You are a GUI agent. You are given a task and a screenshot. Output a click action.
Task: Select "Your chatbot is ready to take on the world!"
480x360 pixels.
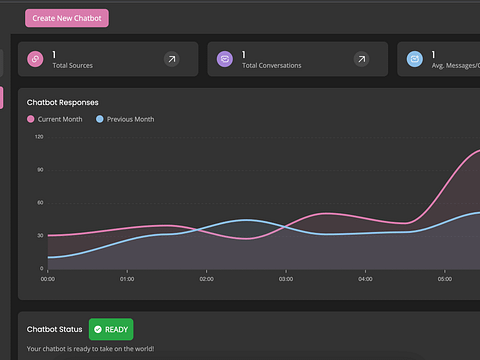[x=90, y=349]
